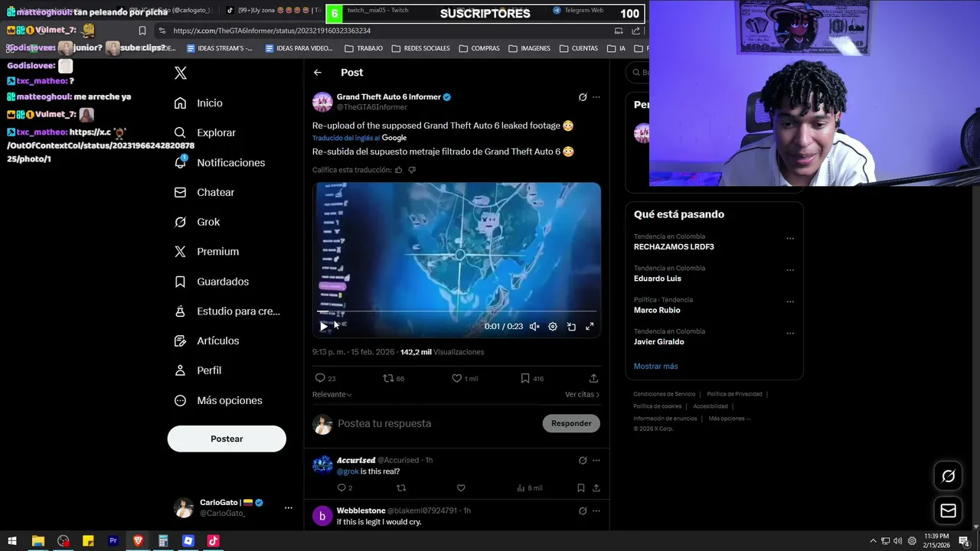Bookmark the post showing 416 saves
The height and width of the screenshot is (551, 980).
[532, 378]
